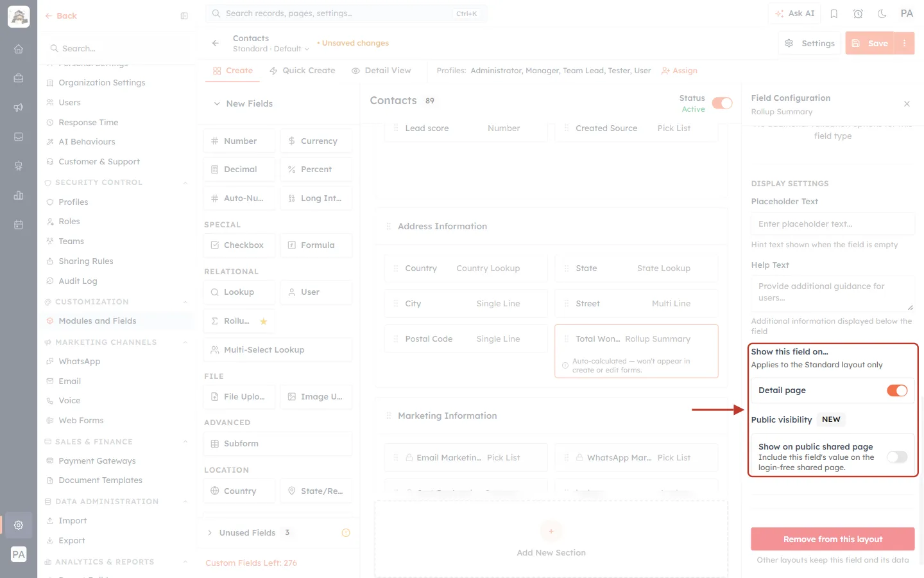
Task: Collapse the Security Control group
Action: 185,182
